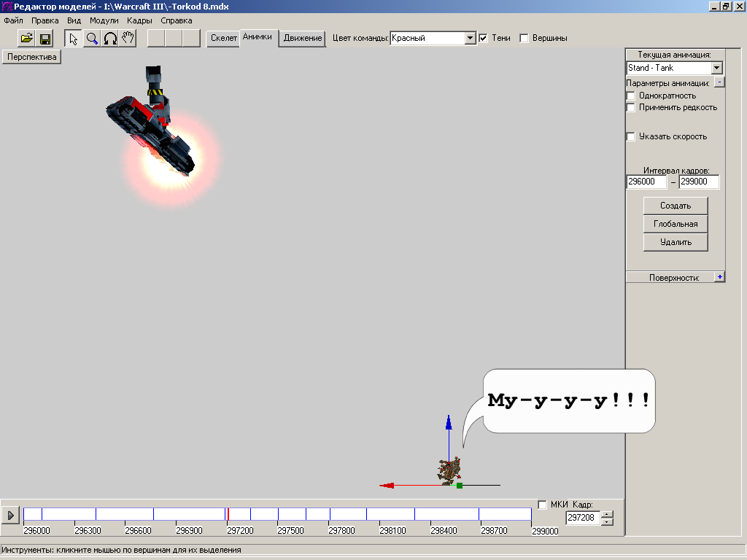Enable the МКИ checkbox
This screenshot has height=560, width=747.
542,505
